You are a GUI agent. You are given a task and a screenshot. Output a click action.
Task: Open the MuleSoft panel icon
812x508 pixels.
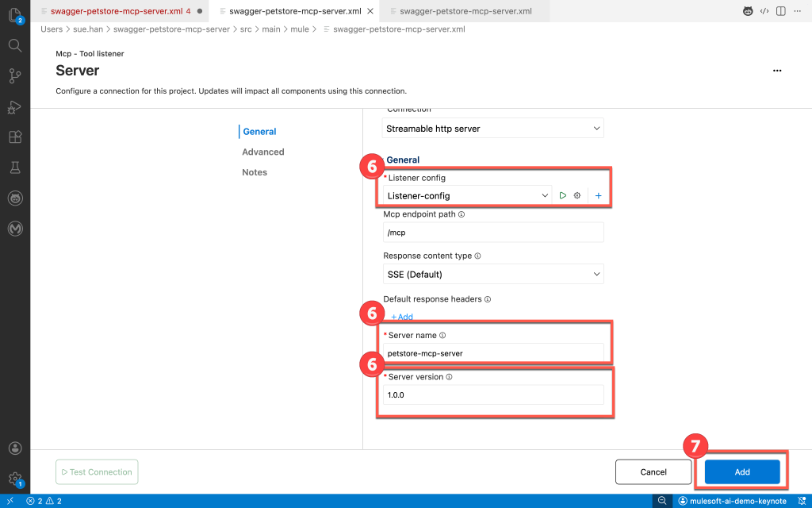[x=14, y=229]
